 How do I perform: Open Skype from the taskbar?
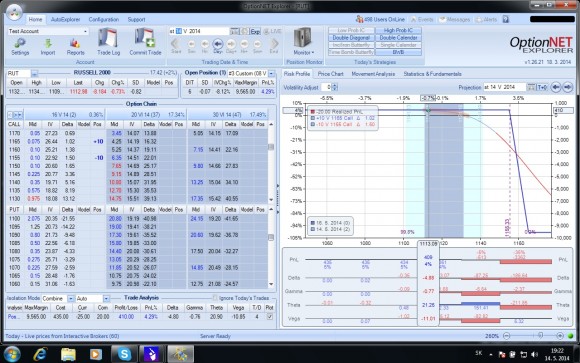[x=124, y=354]
